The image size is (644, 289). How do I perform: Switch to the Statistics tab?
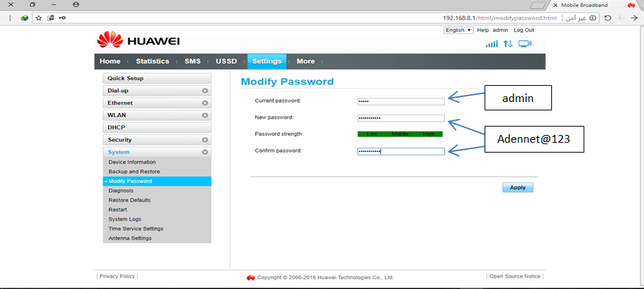coord(152,61)
